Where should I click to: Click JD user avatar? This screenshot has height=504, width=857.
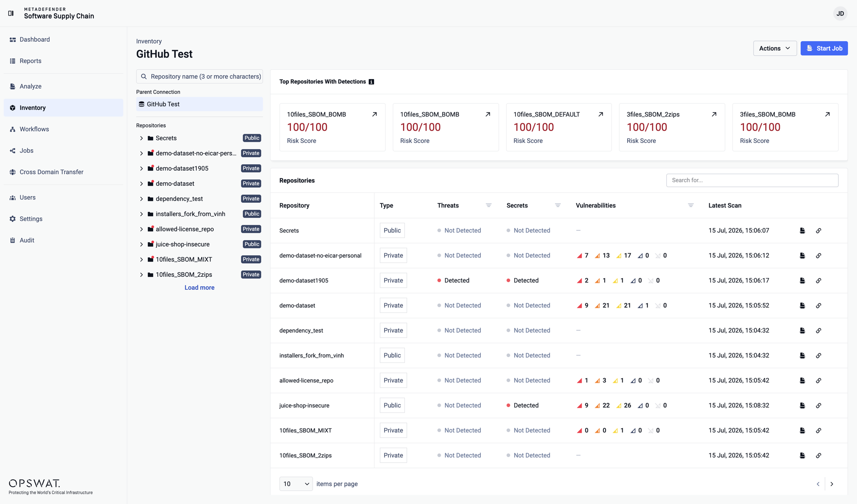tap(840, 13)
